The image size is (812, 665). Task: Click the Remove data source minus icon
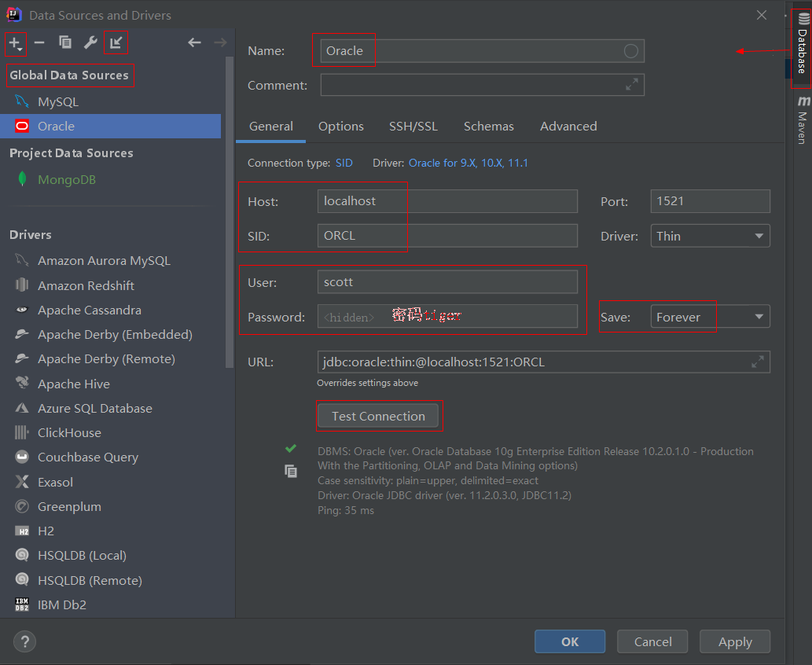(x=39, y=42)
